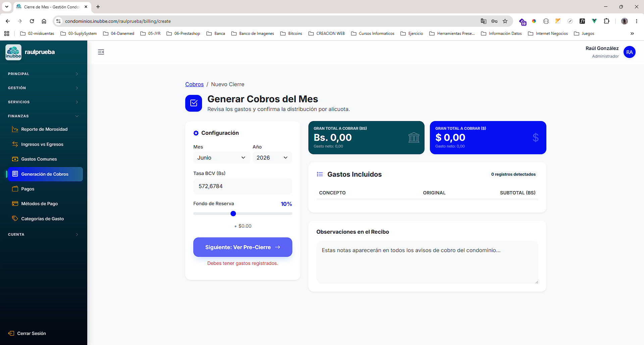Click the Raúl González user name
The image size is (644, 345).
coord(602,48)
